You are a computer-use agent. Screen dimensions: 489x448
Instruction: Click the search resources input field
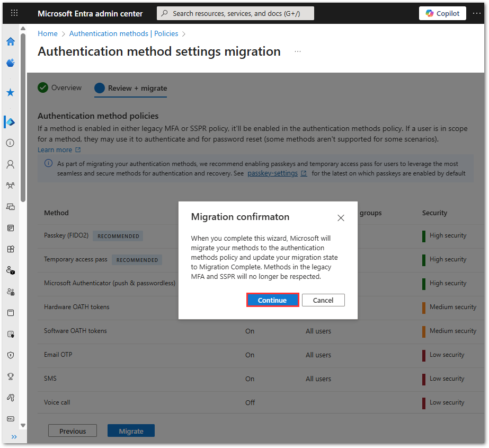click(236, 13)
